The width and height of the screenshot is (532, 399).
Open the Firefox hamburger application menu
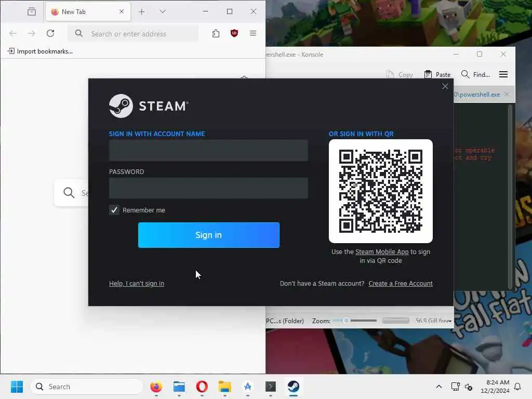pyautogui.click(x=253, y=33)
